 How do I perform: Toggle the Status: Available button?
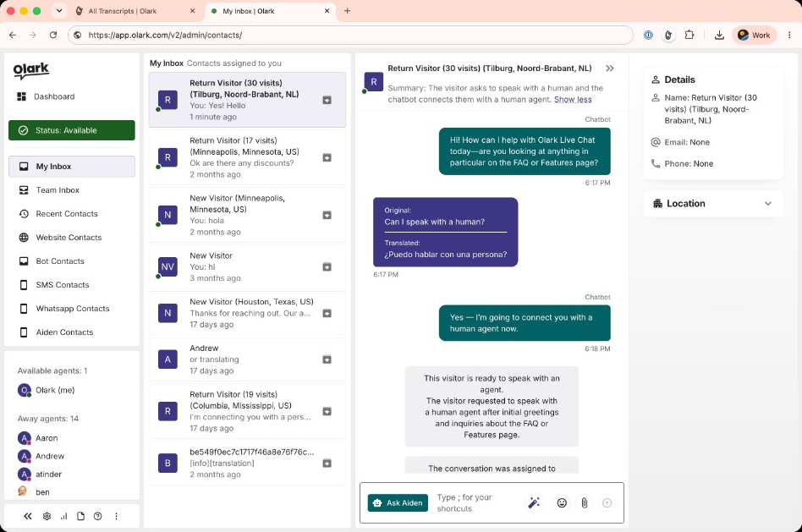click(72, 130)
